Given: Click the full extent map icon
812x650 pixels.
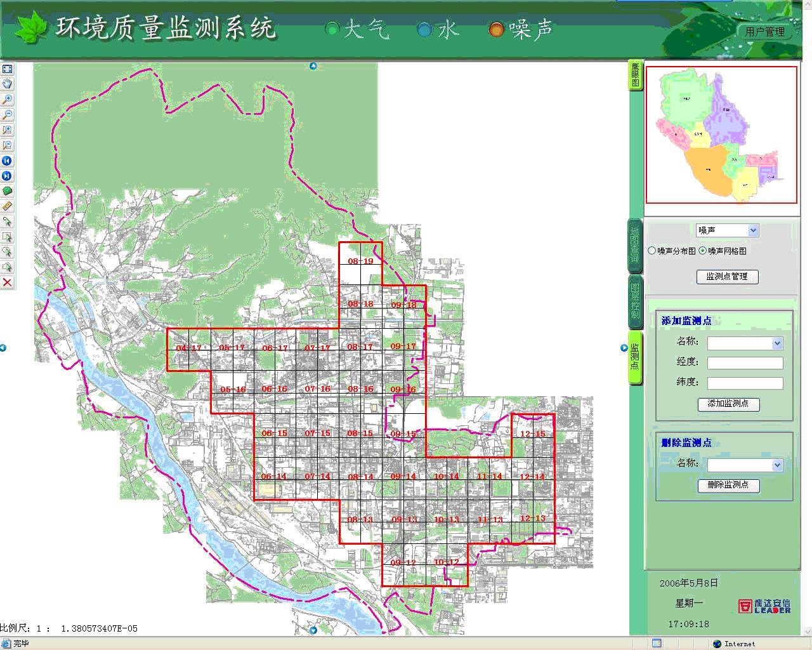Looking at the screenshot, I should (x=7, y=69).
